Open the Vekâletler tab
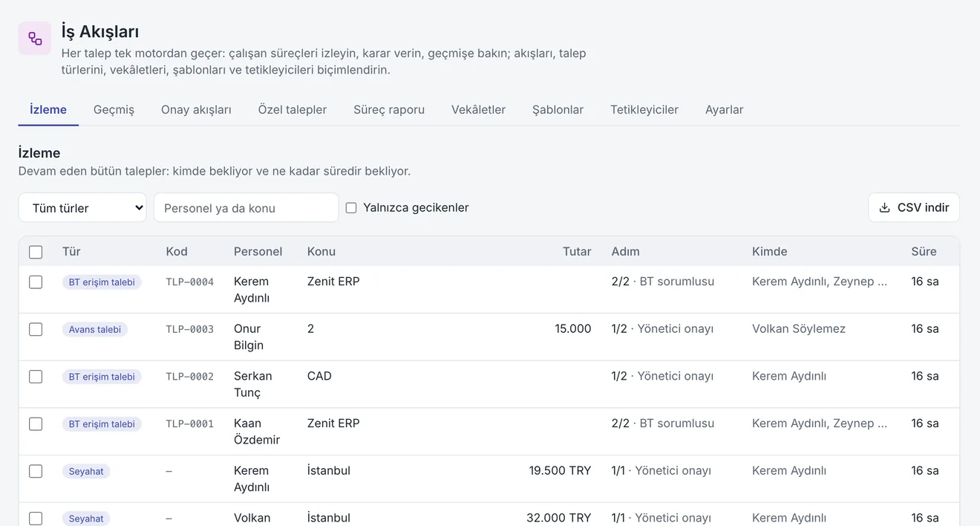This screenshot has height=526, width=980. pyautogui.click(x=478, y=109)
